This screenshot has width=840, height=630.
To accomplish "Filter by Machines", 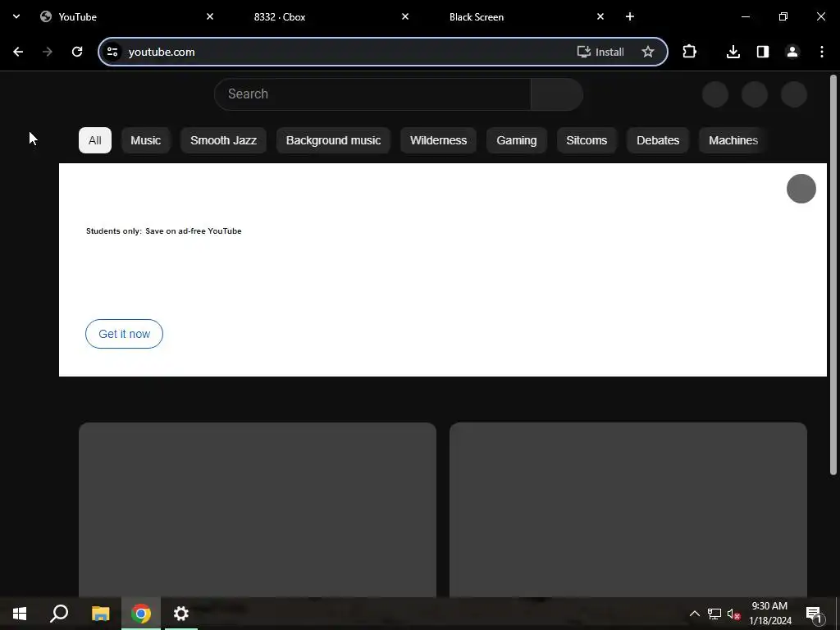I will (x=733, y=140).
